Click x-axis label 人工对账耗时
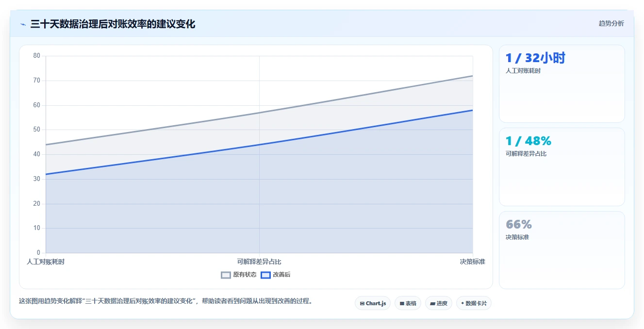Image resolution: width=644 pixels, height=329 pixels. point(46,262)
